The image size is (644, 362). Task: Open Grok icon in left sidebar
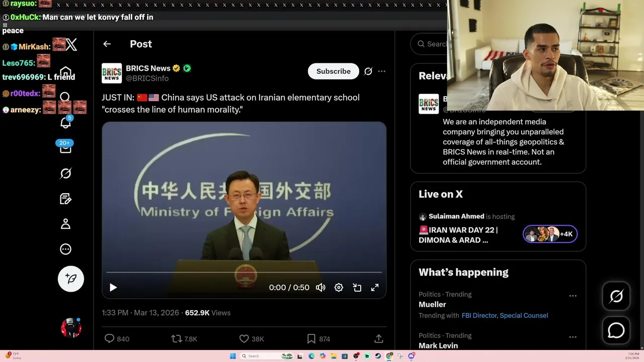click(65, 173)
